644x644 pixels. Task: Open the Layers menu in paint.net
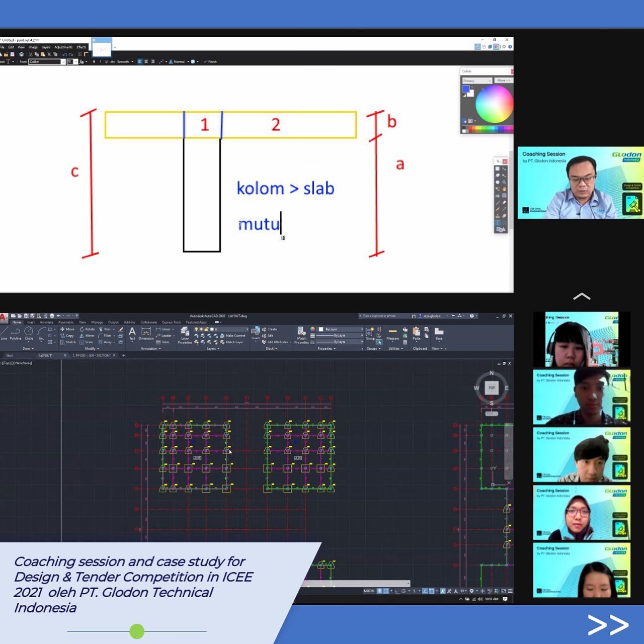pyautogui.click(x=46, y=47)
